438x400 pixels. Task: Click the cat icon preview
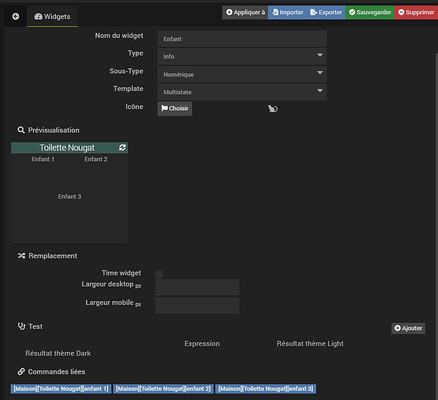(x=273, y=109)
